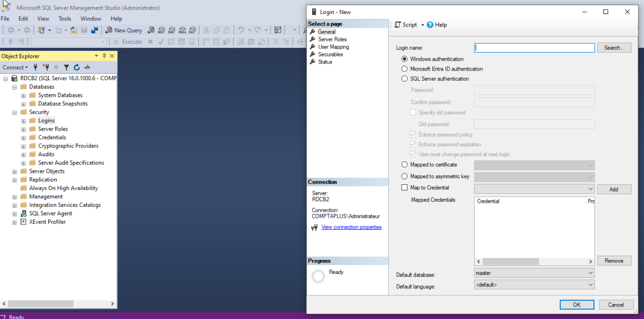This screenshot has width=644, height=319.
Task: Expand the System Databases tree node
Action: coord(24,95)
